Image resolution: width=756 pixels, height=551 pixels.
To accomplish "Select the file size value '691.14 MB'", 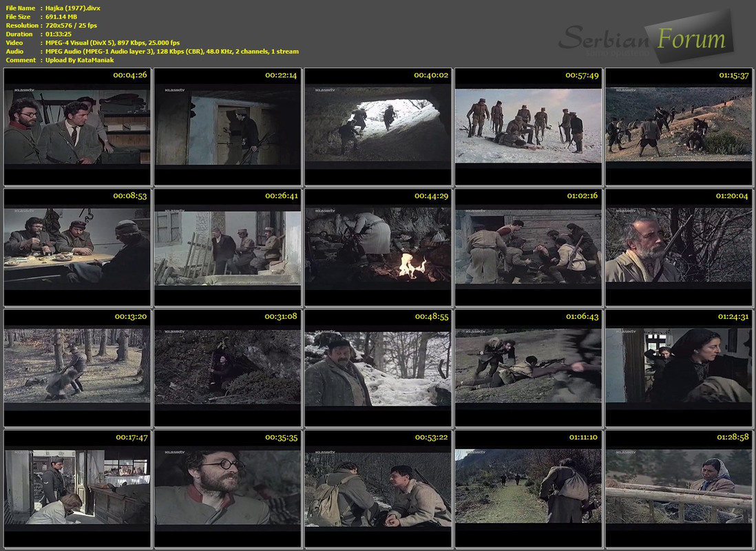I will pyautogui.click(x=61, y=17).
